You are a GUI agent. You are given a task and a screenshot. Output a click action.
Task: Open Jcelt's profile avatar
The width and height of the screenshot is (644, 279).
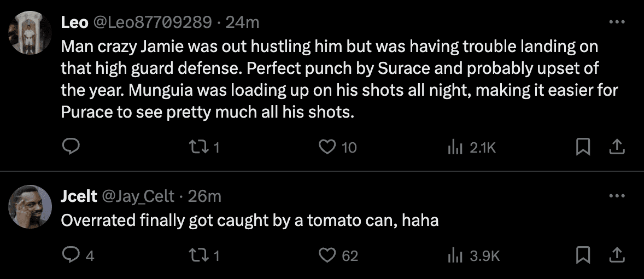pyautogui.click(x=26, y=207)
